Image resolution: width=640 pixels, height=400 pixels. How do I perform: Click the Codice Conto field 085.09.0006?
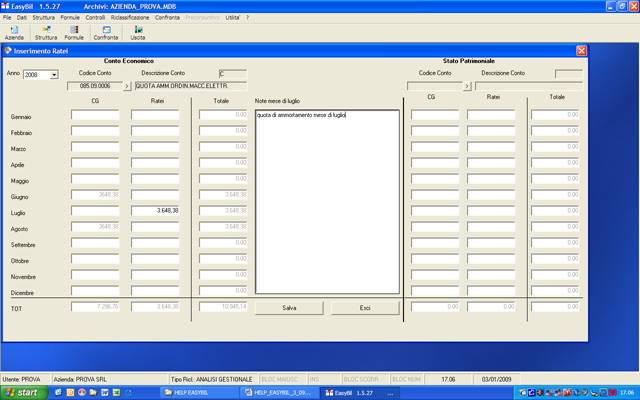point(95,86)
